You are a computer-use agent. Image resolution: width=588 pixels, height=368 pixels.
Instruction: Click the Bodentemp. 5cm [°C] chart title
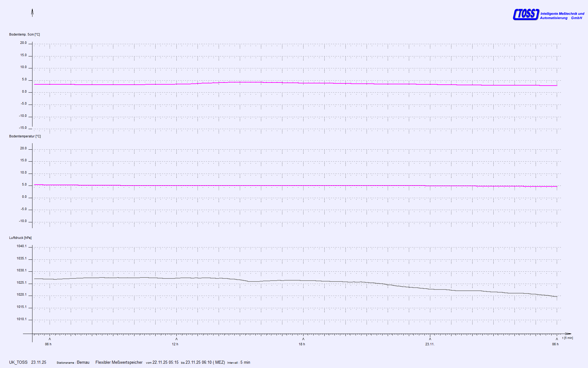click(24, 35)
